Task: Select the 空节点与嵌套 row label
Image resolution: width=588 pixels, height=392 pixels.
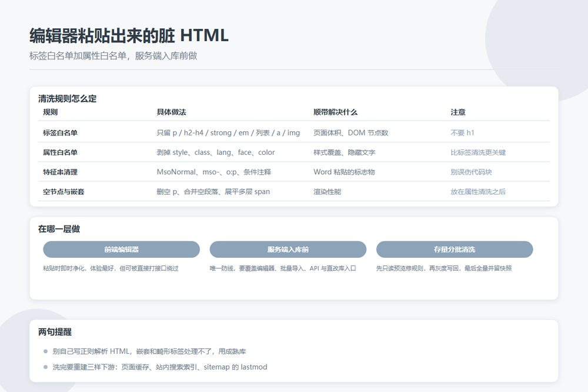Action: tap(64, 191)
